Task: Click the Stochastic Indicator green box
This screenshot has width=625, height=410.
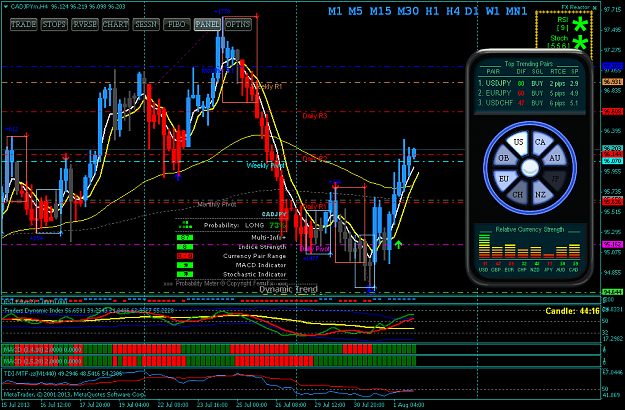Action: [185, 274]
